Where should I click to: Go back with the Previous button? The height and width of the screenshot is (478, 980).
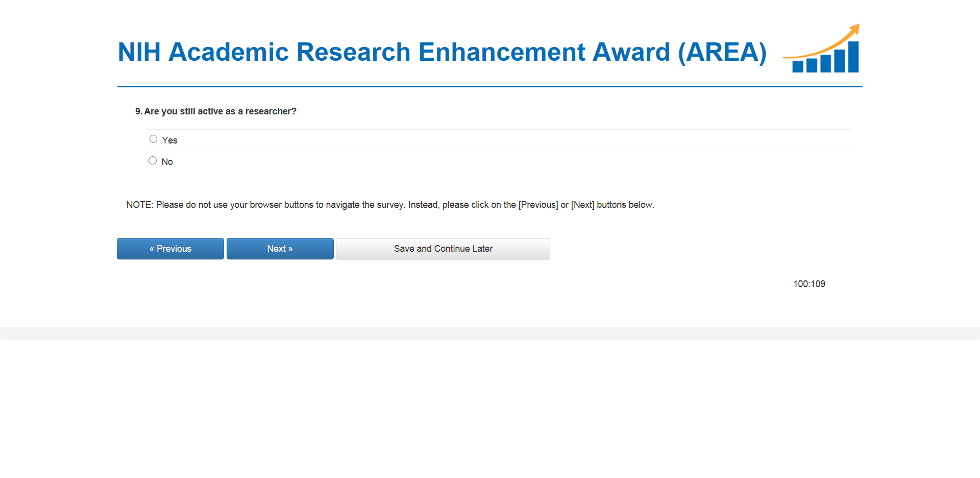coord(170,249)
